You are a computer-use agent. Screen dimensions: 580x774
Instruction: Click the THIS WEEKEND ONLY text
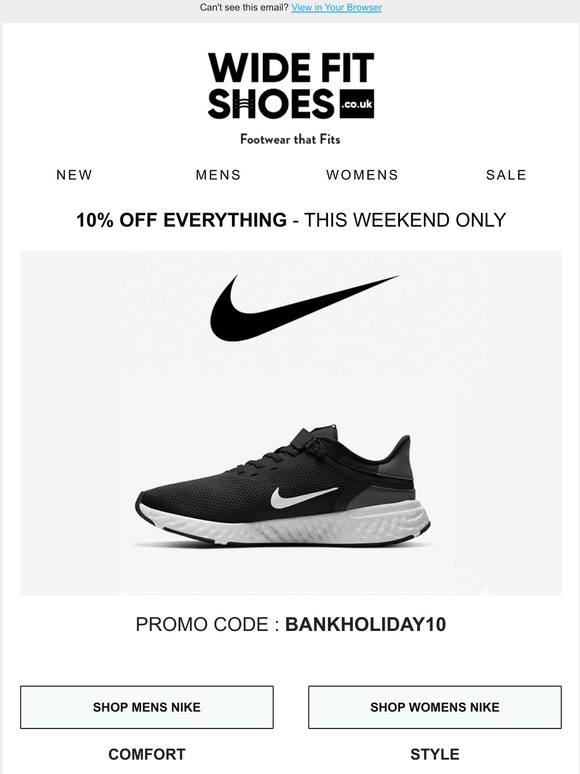(405, 220)
